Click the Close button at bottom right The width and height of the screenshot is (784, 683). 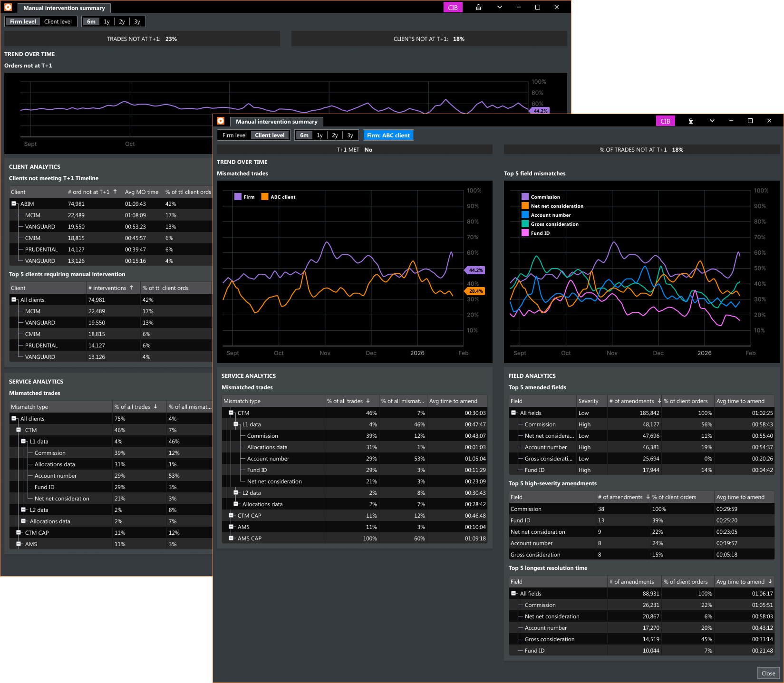[768, 673]
